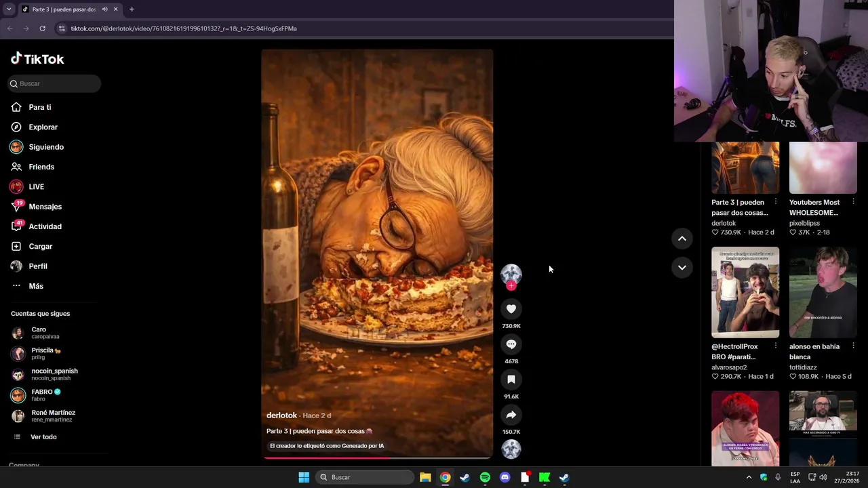The width and height of the screenshot is (868, 488).
Task: Open nocoin_spanish account
Action: click(x=44, y=374)
